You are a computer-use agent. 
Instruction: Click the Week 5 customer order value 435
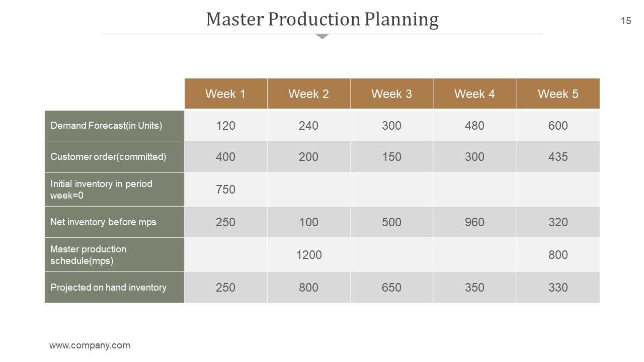coord(558,157)
